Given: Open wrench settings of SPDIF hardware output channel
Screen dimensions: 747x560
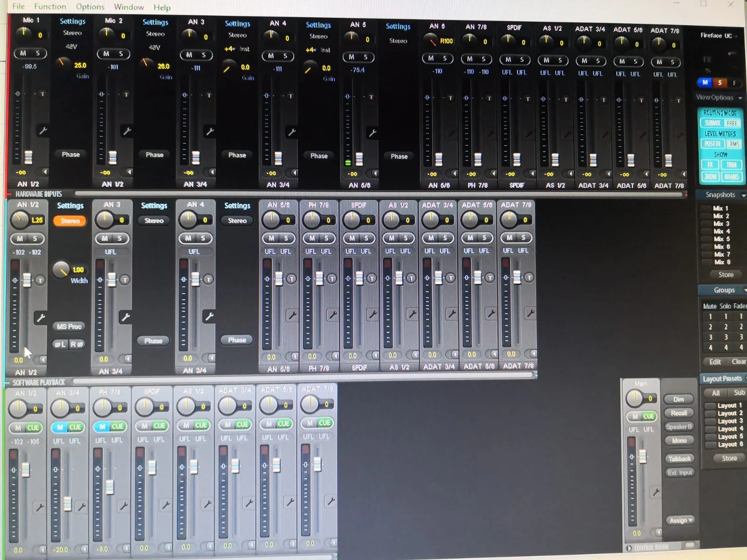Looking at the screenshot, I should [x=372, y=314].
